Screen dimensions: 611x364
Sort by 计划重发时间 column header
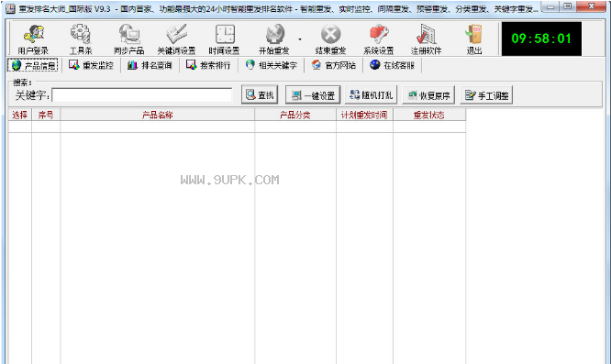pyautogui.click(x=364, y=115)
